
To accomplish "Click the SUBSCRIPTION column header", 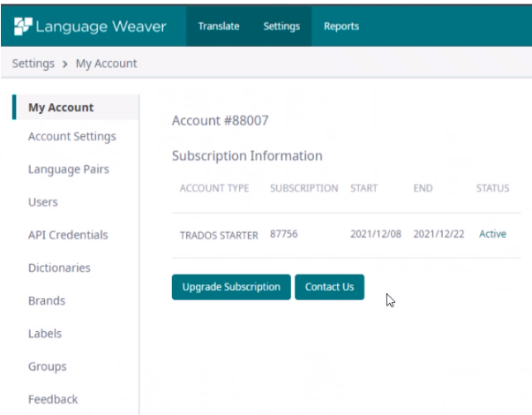I will (304, 188).
